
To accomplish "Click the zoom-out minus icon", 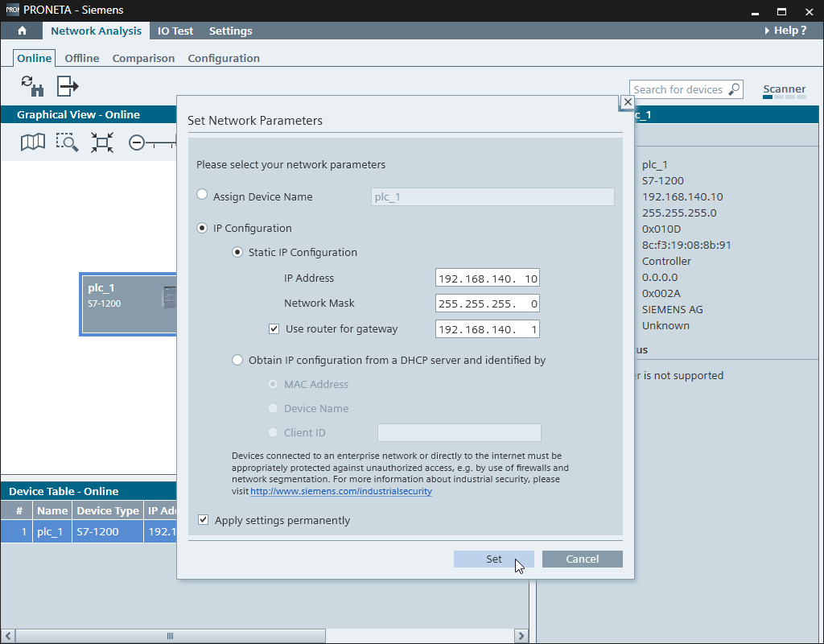I will (x=137, y=142).
